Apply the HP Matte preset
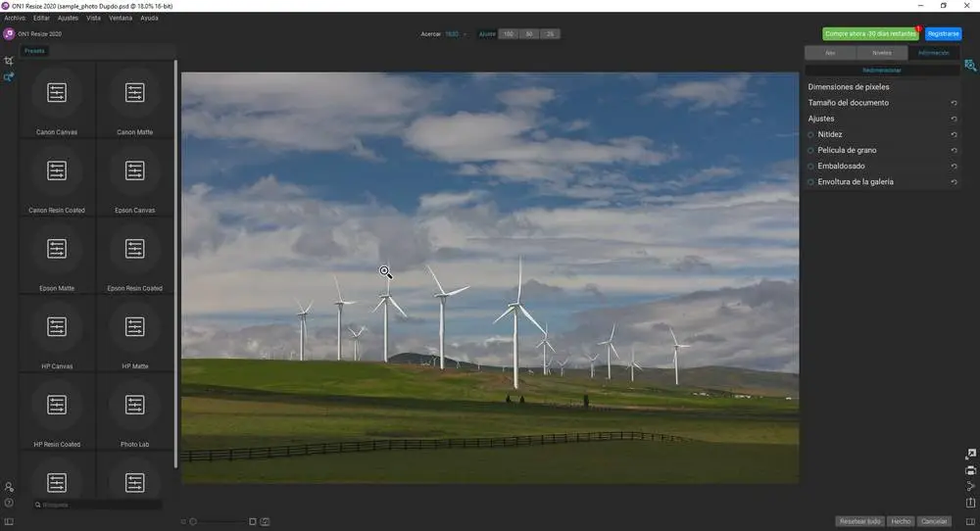 pyautogui.click(x=135, y=334)
